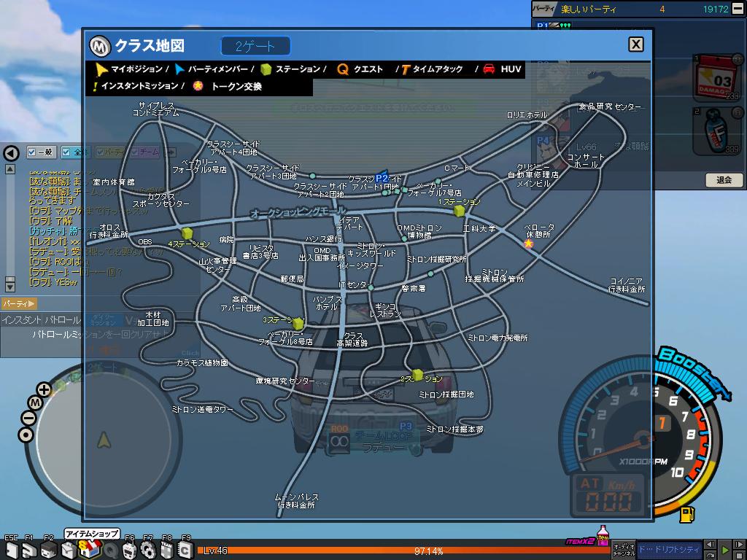The image size is (747, 560).
Task: Collapse chat with round back arrow
Action: coord(11,153)
